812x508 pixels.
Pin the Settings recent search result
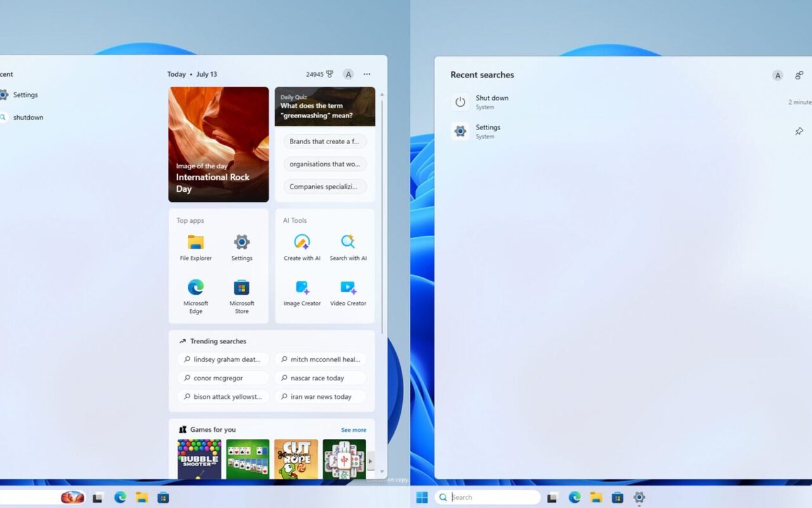[x=799, y=131]
